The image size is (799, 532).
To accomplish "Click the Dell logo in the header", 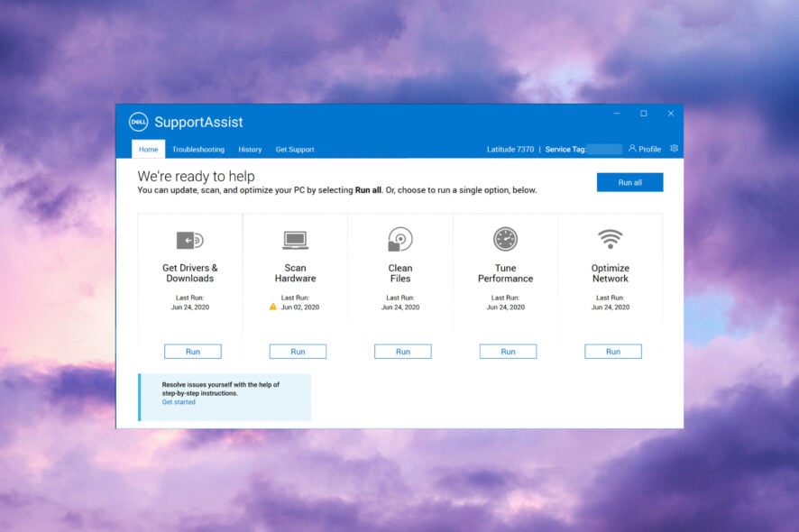I will pos(140,122).
